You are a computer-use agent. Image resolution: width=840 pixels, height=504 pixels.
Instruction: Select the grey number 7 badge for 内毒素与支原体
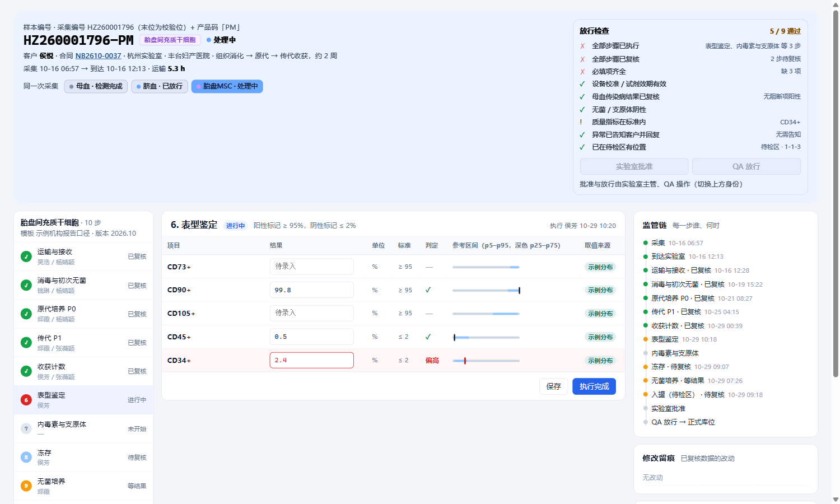(26, 428)
